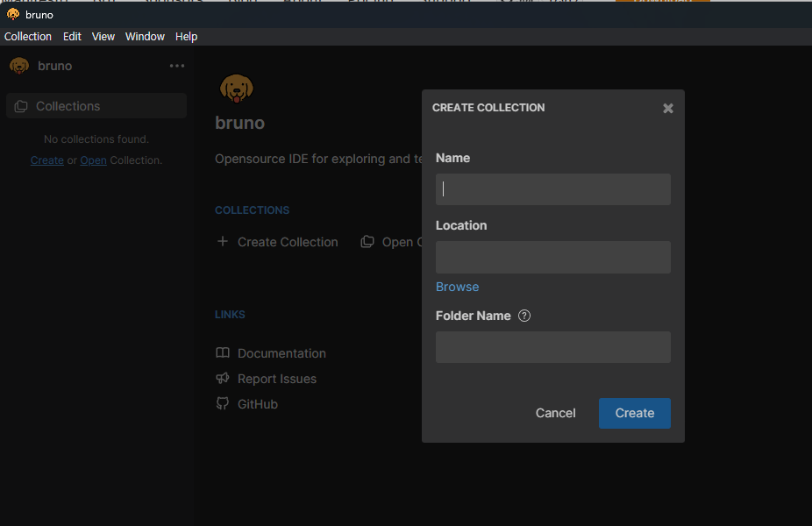Open the GitHub link

pos(258,404)
